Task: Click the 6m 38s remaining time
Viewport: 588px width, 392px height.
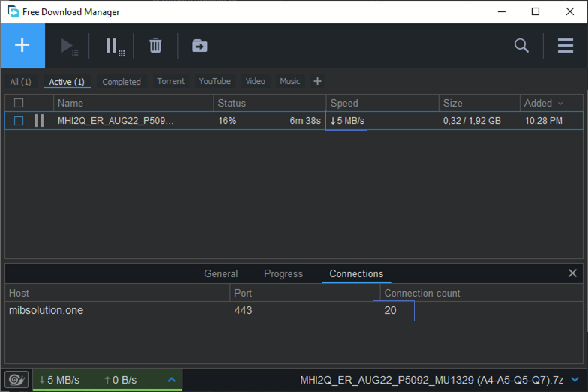Action: 305,120
